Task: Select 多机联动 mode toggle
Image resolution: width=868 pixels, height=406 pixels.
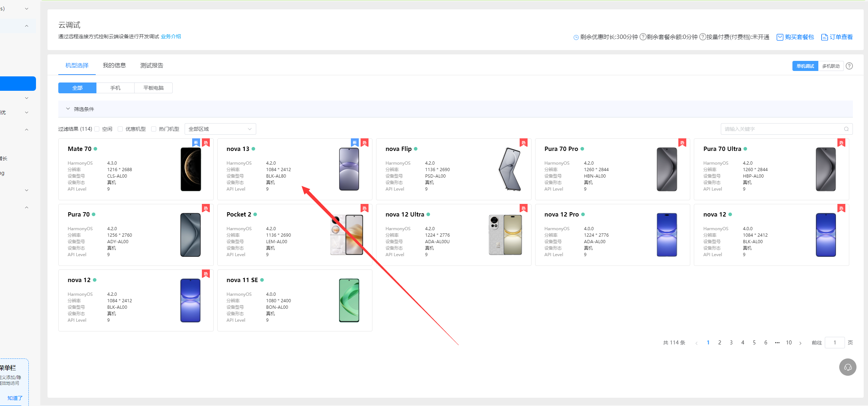Action: point(831,66)
